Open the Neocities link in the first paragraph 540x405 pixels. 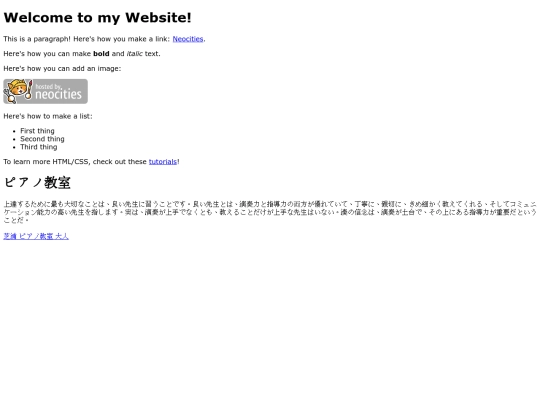188,39
